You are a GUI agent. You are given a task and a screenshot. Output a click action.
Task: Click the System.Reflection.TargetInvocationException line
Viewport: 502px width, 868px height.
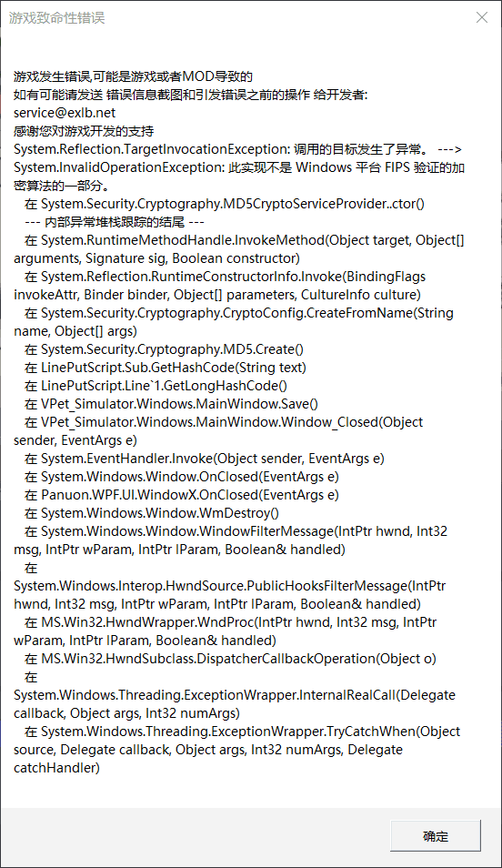coord(238,149)
